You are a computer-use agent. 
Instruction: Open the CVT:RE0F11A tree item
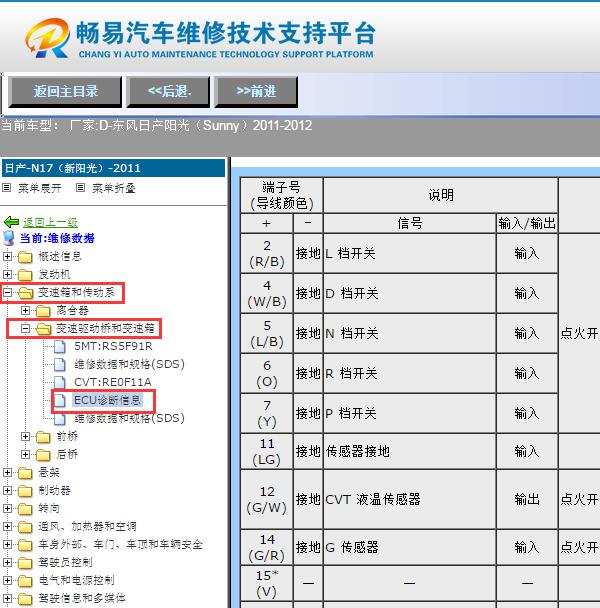[112, 382]
